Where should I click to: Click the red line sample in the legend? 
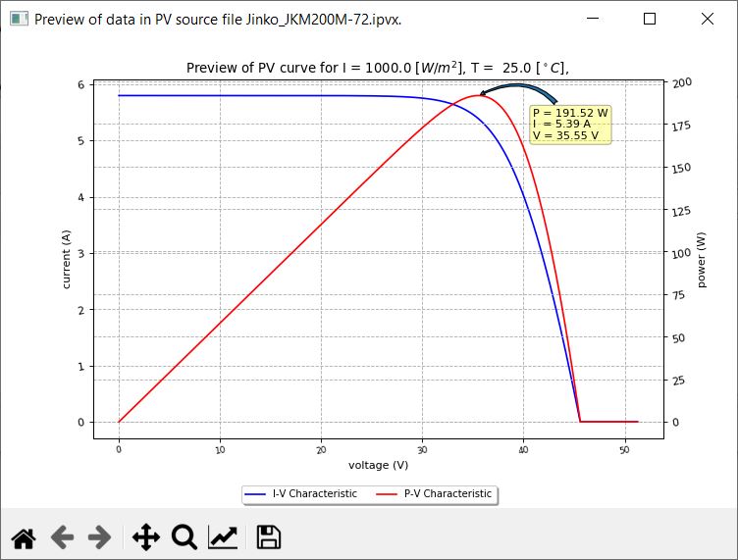pos(388,494)
